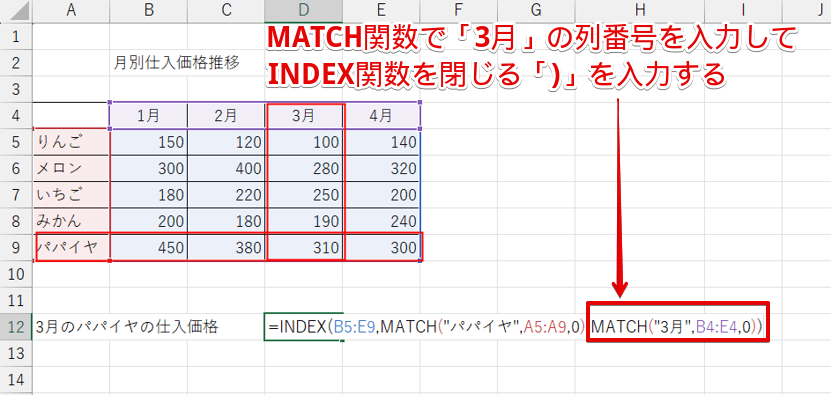The width and height of the screenshot is (834, 403).
Task: Click メロン 1月 value 300
Action: [148, 169]
